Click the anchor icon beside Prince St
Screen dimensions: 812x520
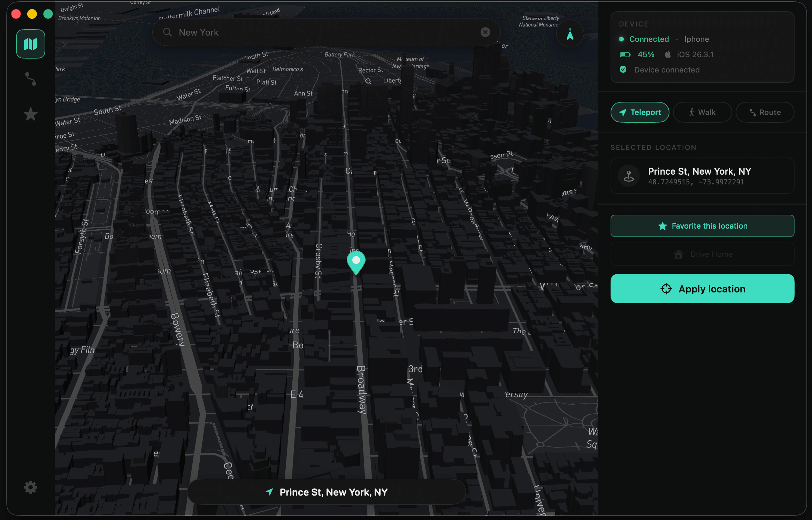[629, 176]
